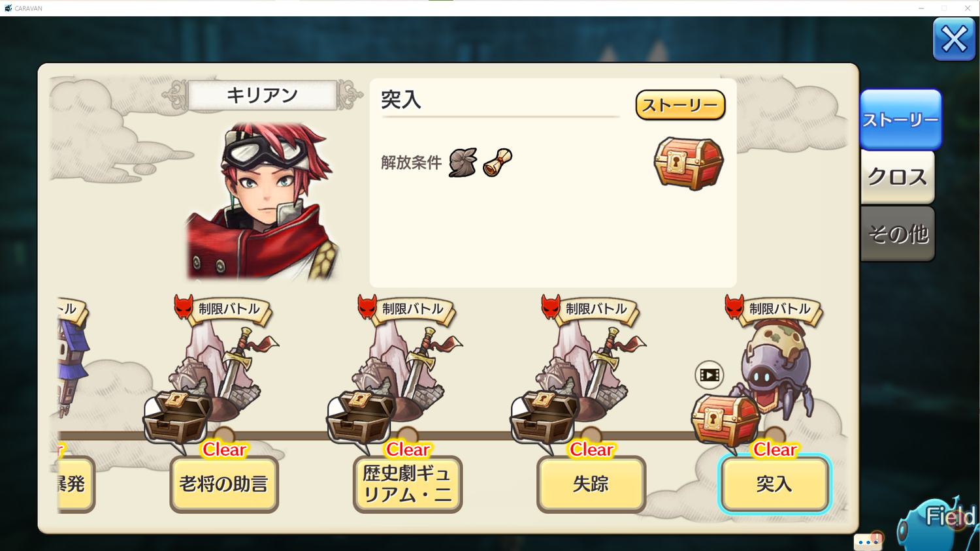Click the scroll unlock condition icon

coord(497,163)
